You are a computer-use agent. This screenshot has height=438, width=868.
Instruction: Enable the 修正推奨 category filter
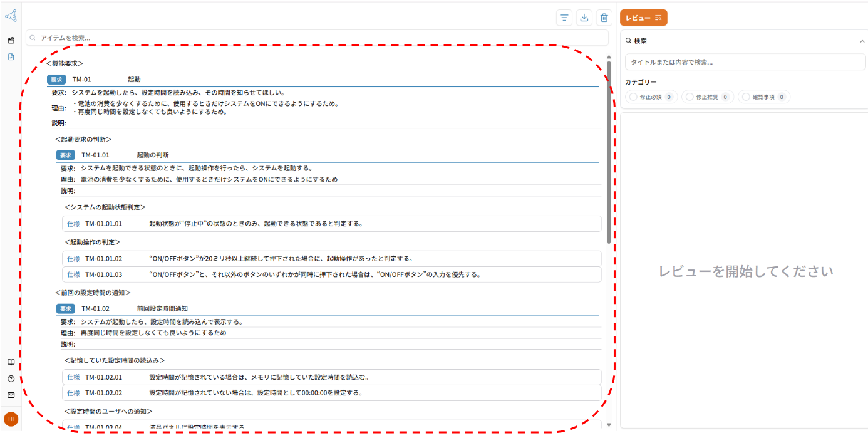(708, 96)
